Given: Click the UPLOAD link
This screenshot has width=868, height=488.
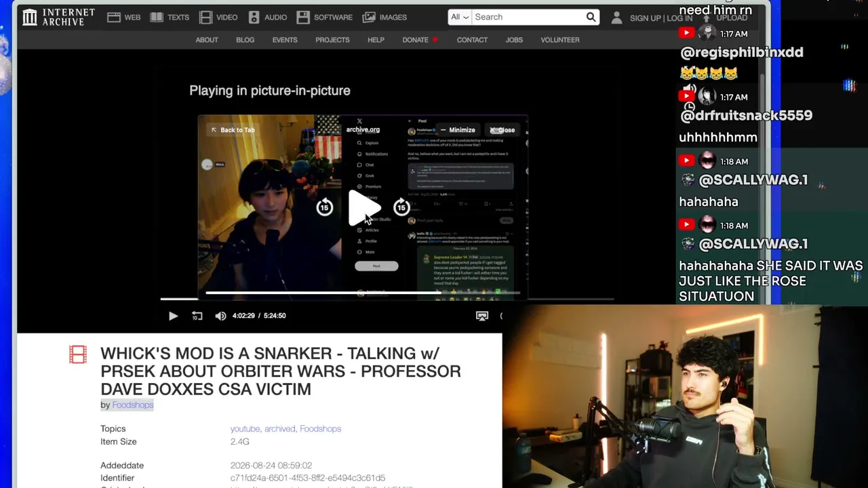Looking at the screenshot, I should [732, 18].
